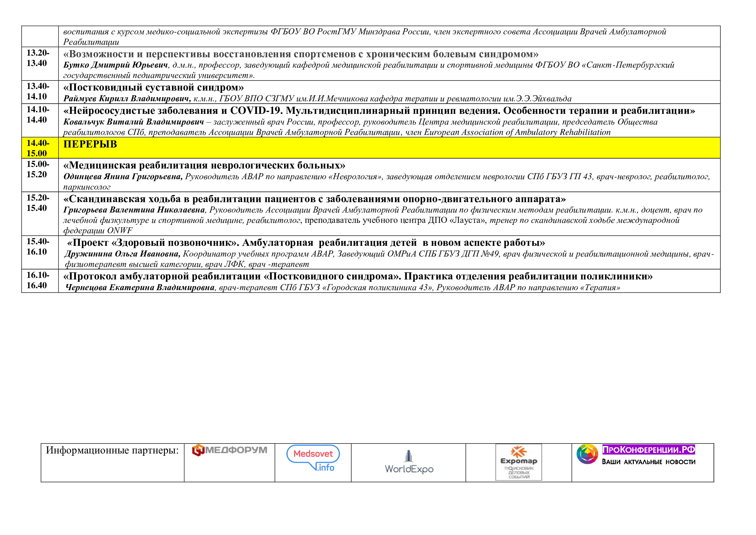The height and width of the screenshot is (535, 756).
Task: Click speaker name Дружинина Ольга Ивановна
Action: pos(122,254)
